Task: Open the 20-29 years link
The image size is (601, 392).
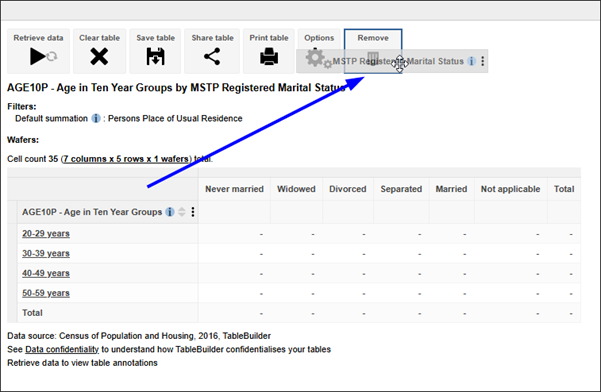Action: [x=46, y=234]
